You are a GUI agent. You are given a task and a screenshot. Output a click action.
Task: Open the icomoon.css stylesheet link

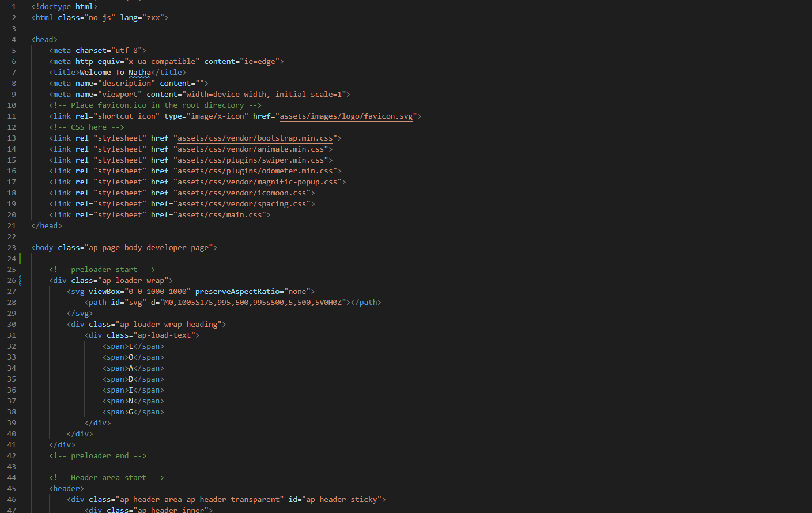click(242, 193)
